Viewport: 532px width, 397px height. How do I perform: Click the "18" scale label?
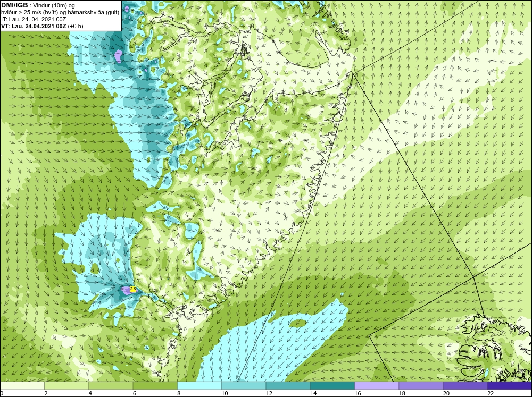(x=402, y=393)
